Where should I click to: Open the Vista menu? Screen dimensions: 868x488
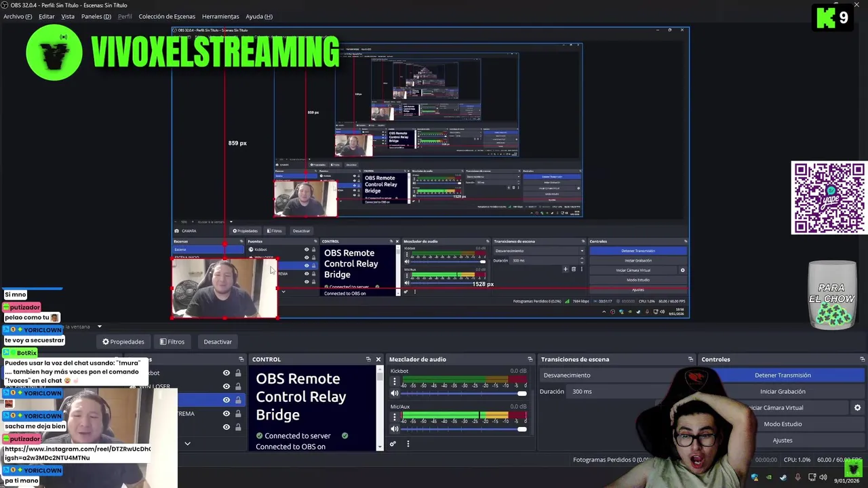[x=68, y=16]
